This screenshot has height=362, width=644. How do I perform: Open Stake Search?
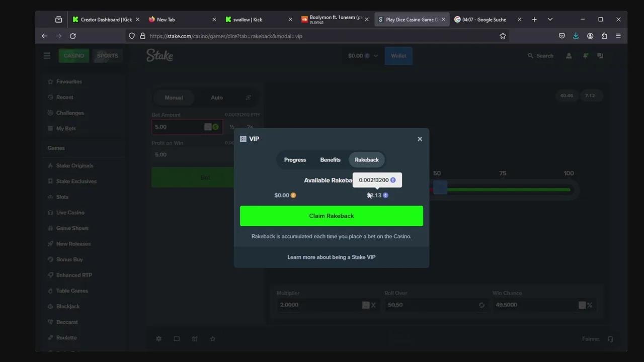coord(540,56)
